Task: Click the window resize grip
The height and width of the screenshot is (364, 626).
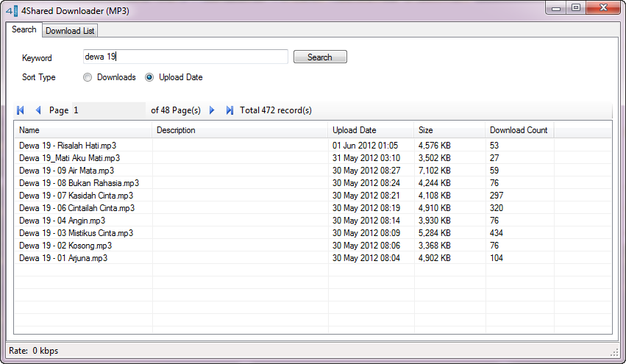Action: pyautogui.click(x=614, y=352)
